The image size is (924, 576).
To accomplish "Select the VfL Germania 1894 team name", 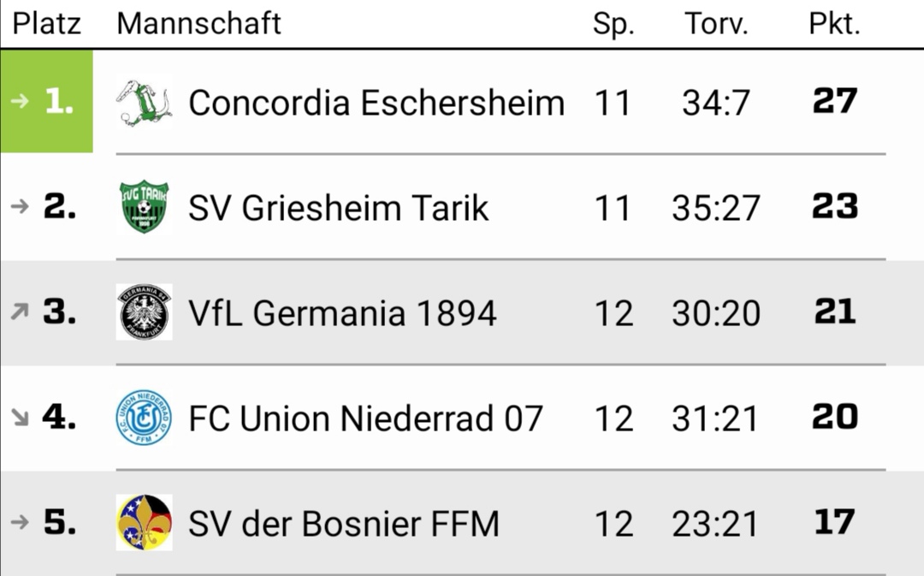I will tap(342, 312).
